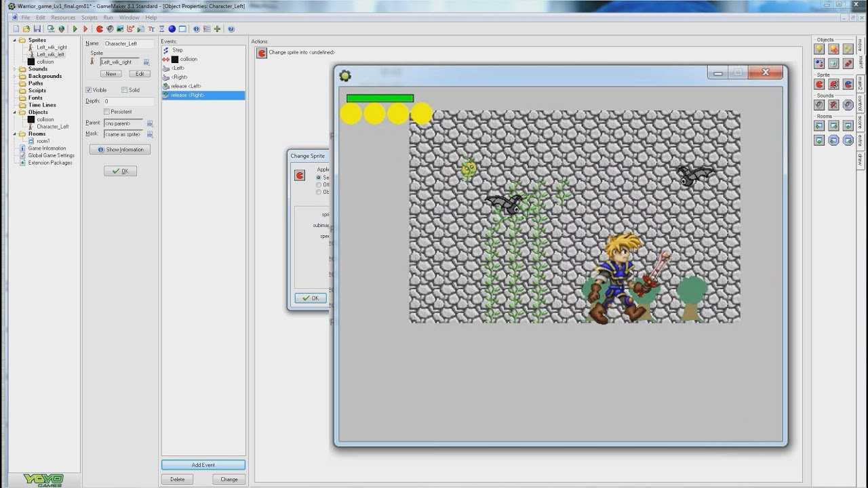Select Transform Sprite action icon

click(833, 84)
